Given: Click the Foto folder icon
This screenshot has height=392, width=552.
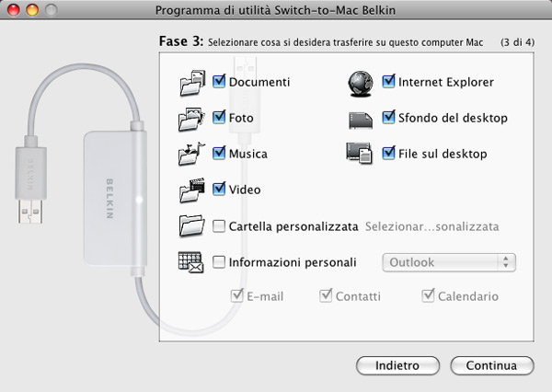Looking at the screenshot, I should pos(191,119).
